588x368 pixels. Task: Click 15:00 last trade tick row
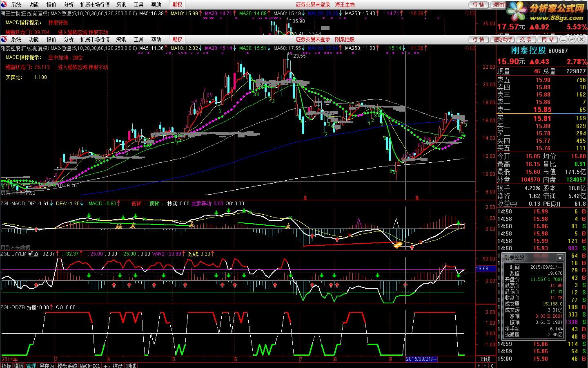541,359
